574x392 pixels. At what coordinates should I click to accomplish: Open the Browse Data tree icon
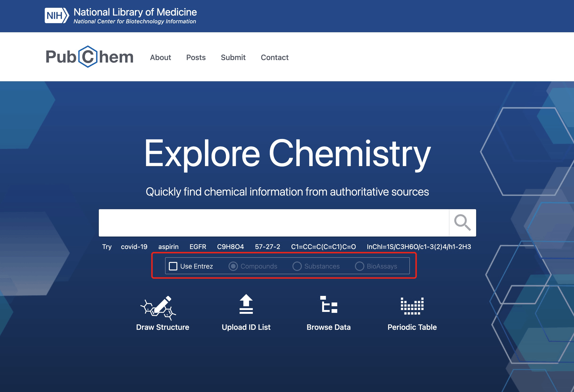(329, 304)
